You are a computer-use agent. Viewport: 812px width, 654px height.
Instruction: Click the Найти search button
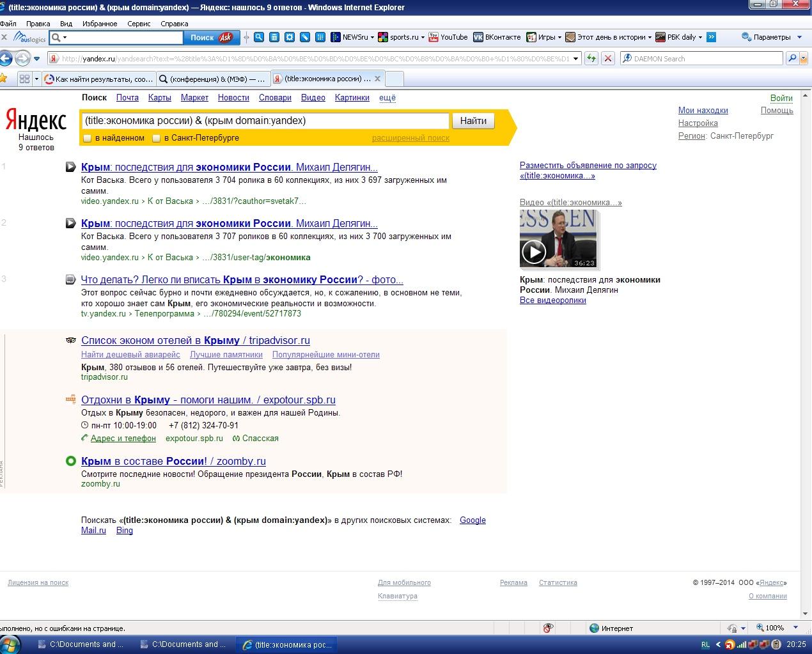(x=473, y=121)
